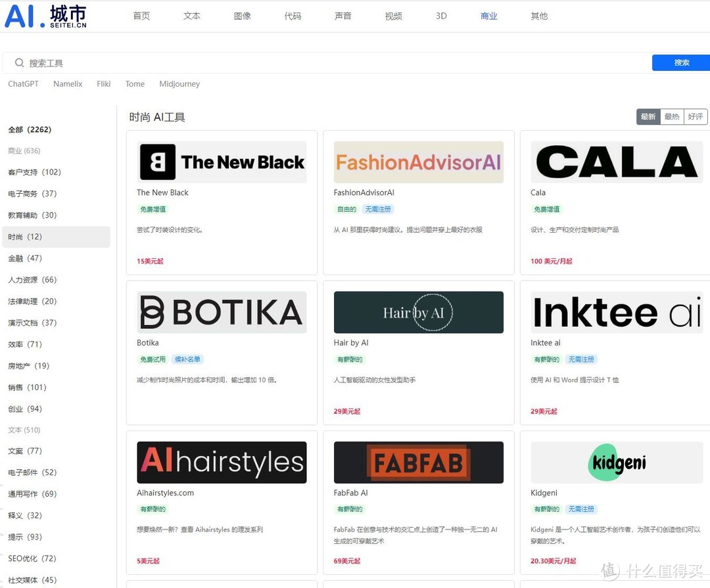
Task: Open The New Black logo thumbnail
Action: click(x=222, y=162)
